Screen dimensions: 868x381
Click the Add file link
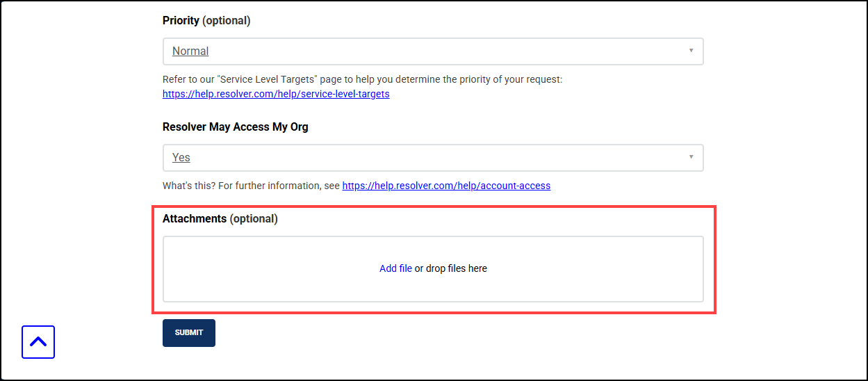[395, 268]
